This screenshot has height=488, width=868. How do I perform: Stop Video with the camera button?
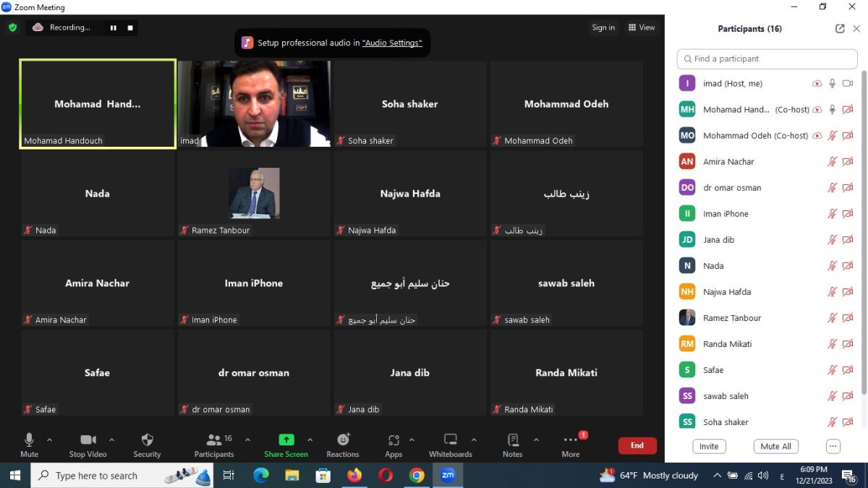click(88, 440)
